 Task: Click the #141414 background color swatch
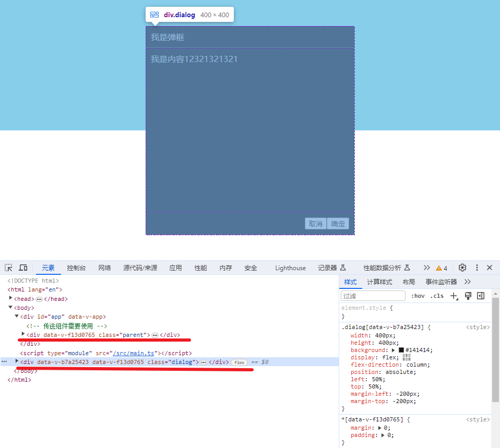pyautogui.click(x=401, y=350)
